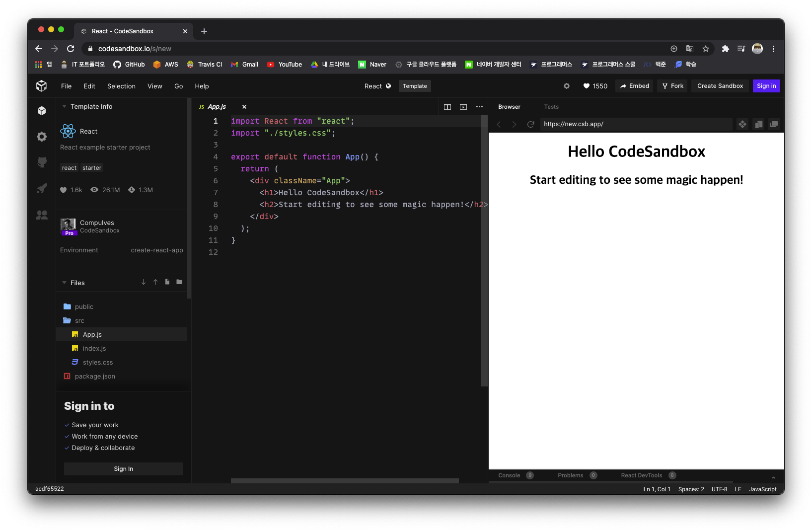The image size is (812, 531).
Task: Change indentation via Spaces: 2
Action: 691,489
